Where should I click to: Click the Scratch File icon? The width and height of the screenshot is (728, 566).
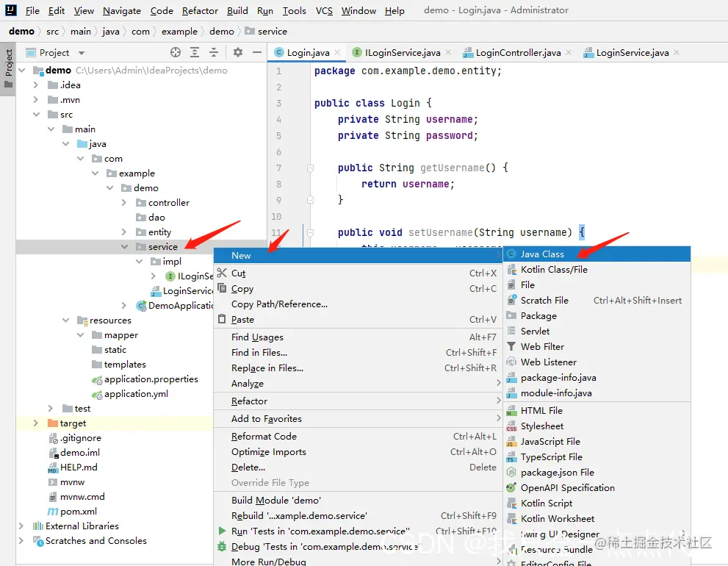click(x=511, y=300)
